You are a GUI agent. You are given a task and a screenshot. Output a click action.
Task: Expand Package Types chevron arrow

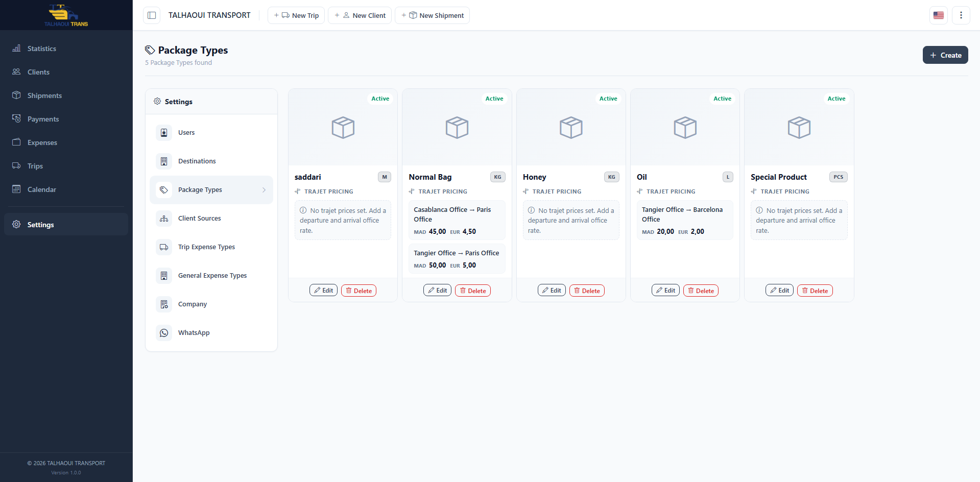[x=264, y=190]
